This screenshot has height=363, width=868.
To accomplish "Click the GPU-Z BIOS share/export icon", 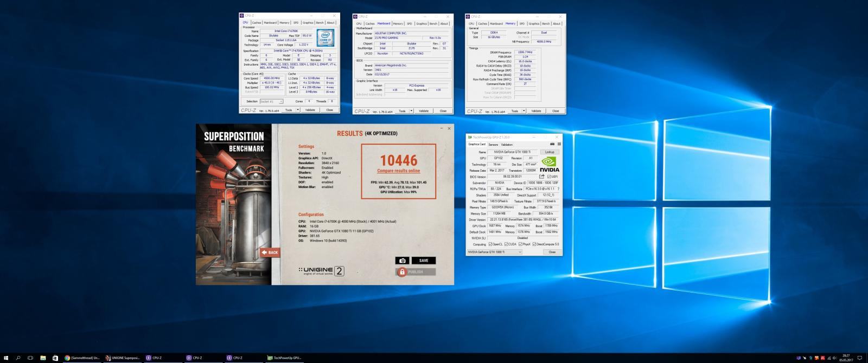I will [541, 177].
